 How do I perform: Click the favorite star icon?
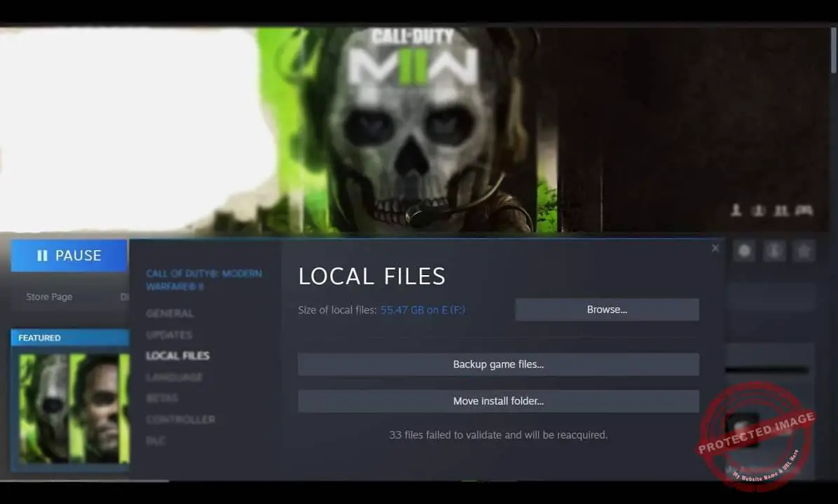click(805, 251)
